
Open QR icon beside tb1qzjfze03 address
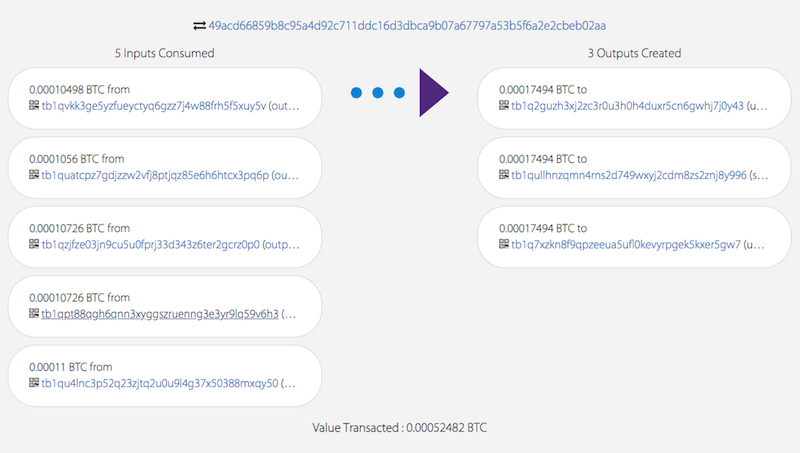tap(34, 244)
